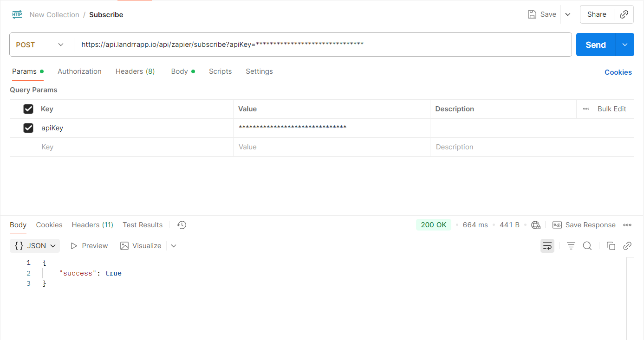
Task: Copy response body with the copy icon
Action: pyautogui.click(x=611, y=246)
